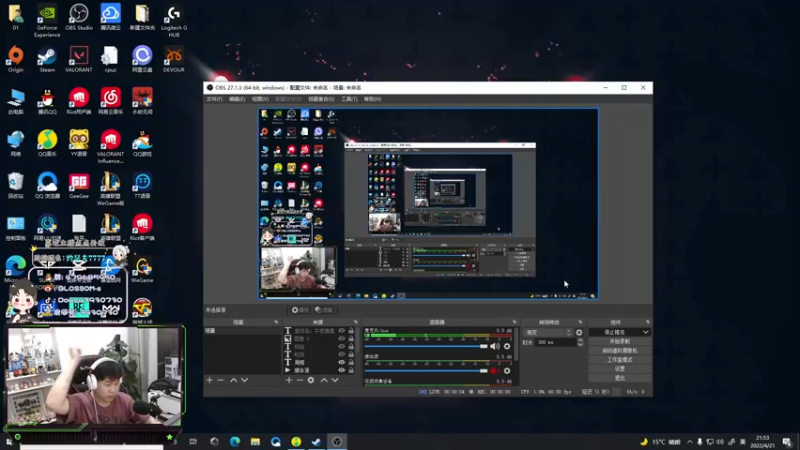Screen dimensions: 800x450
Task: Toggle visibility of 媒体源 source
Action: point(342,370)
